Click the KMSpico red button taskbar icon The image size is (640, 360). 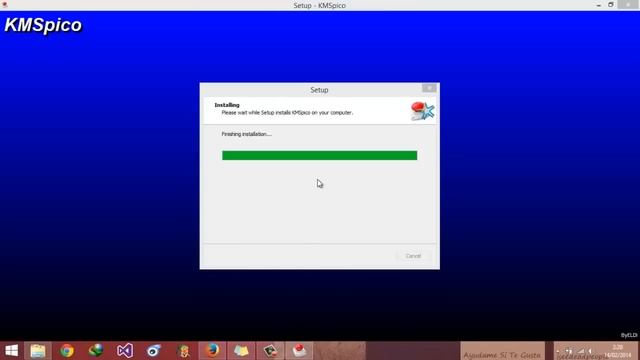click(299, 351)
